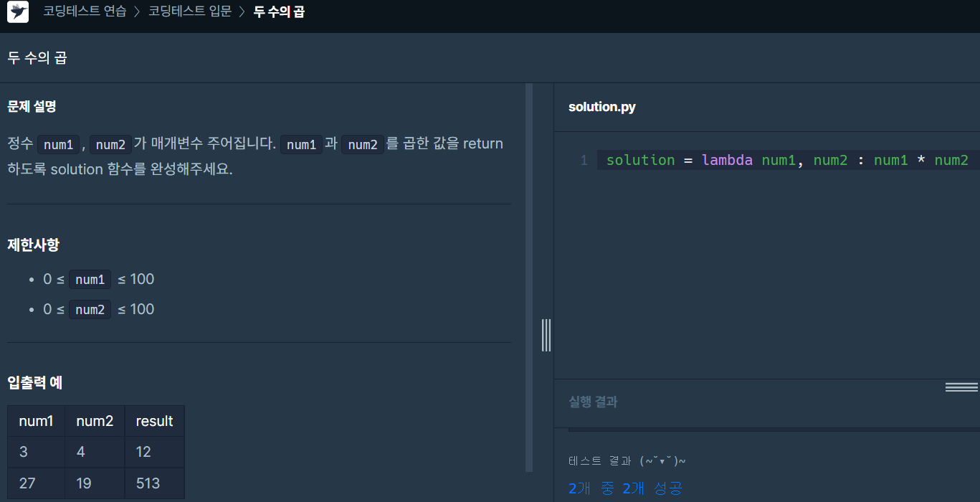Click the 입출력 예 heading
980x502 pixels.
34,382
